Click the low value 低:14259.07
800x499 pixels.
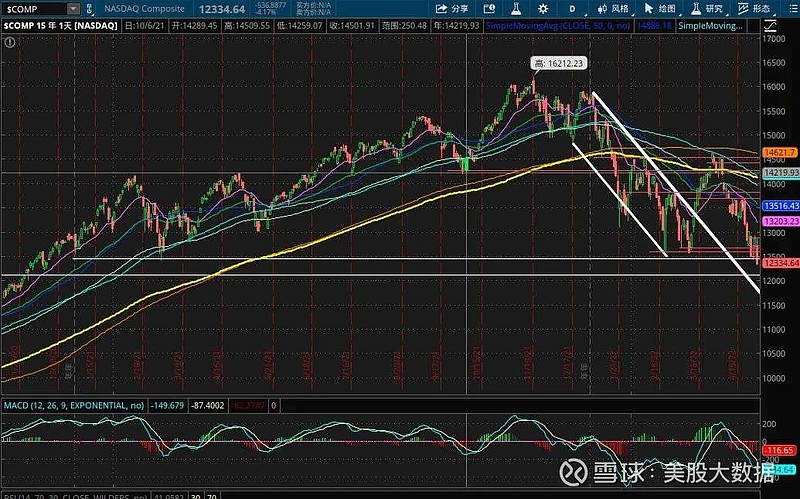click(x=299, y=26)
